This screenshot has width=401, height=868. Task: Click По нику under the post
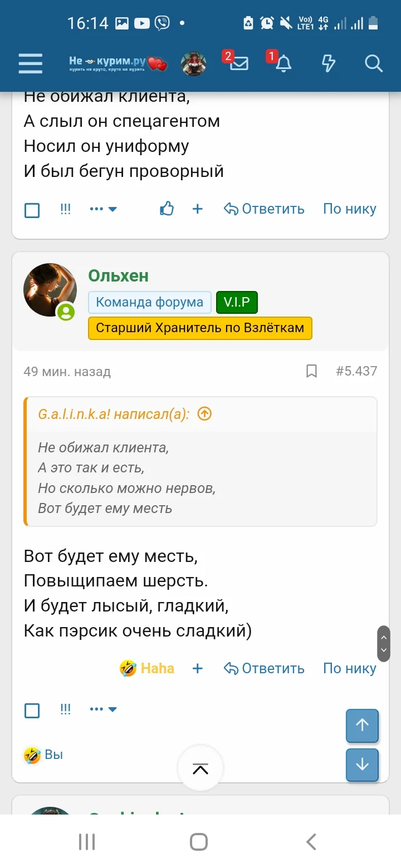click(x=349, y=668)
